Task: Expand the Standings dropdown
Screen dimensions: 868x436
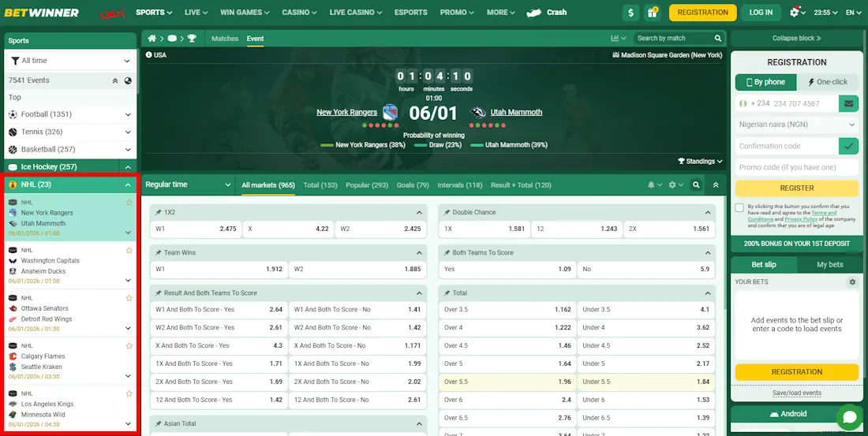Action: point(700,162)
